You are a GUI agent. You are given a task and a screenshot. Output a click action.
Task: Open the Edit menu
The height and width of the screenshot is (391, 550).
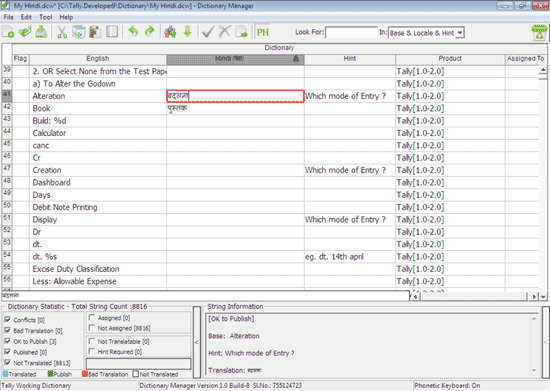pos(26,17)
